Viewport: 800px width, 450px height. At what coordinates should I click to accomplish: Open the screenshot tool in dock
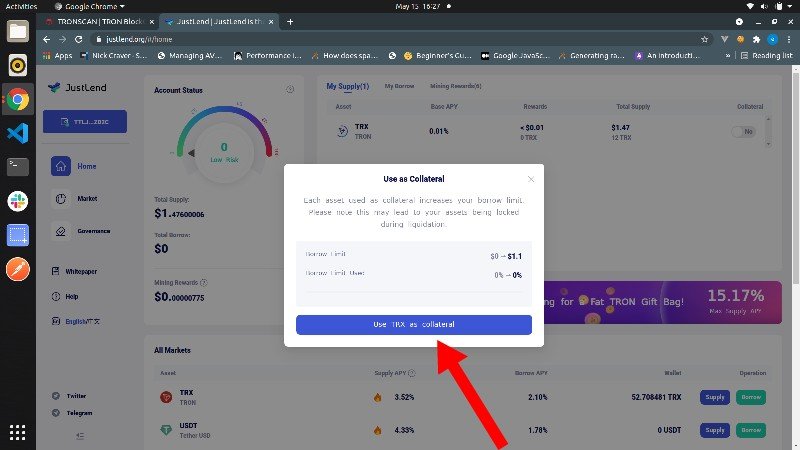pos(18,235)
